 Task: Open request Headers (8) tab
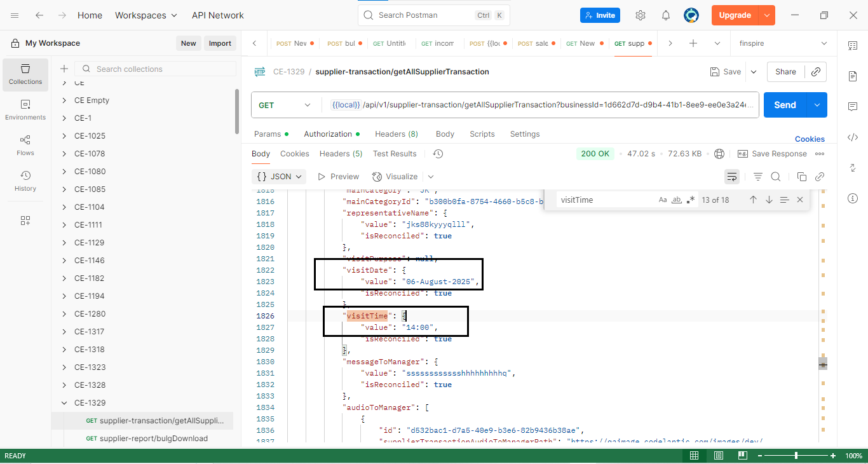(397, 134)
